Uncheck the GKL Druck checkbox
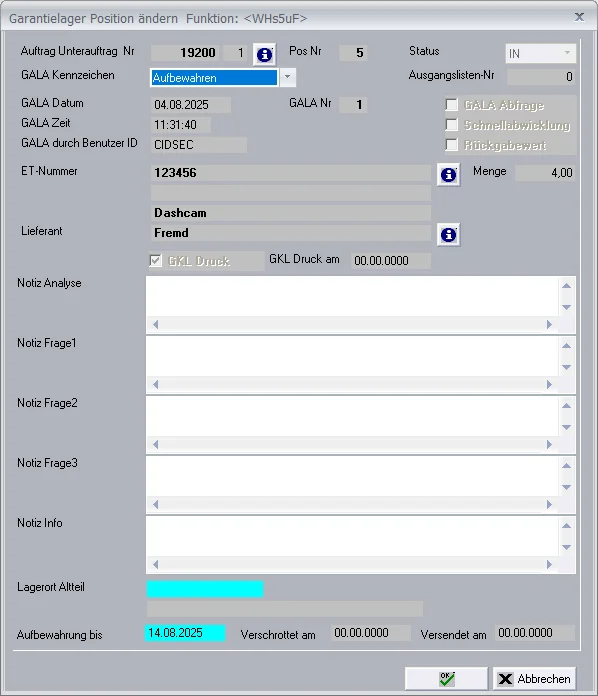Image resolution: width=598 pixels, height=696 pixels. pyautogui.click(x=155, y=261)
